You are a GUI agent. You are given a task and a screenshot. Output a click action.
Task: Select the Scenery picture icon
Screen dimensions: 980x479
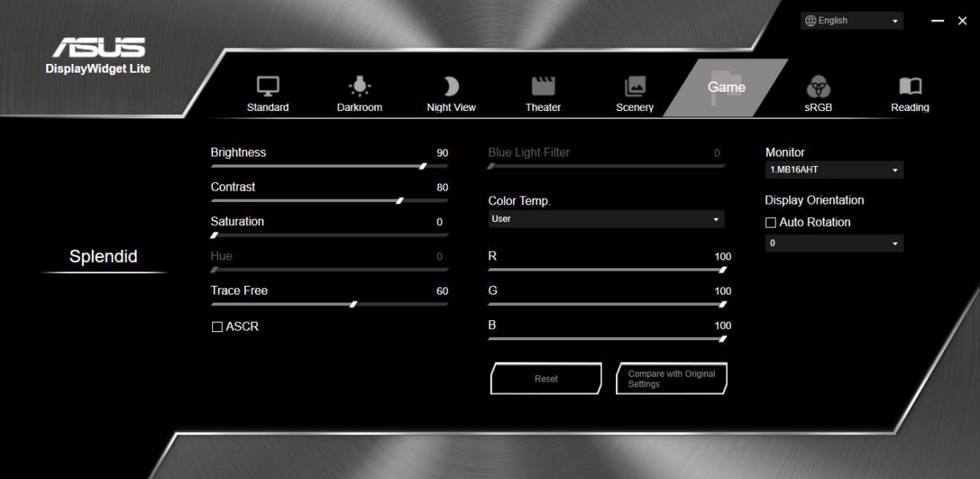[x=635, y=86]
